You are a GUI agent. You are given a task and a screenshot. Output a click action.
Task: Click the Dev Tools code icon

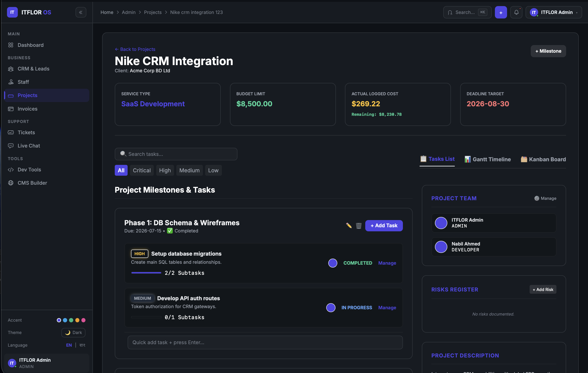[x=11, y=170]
